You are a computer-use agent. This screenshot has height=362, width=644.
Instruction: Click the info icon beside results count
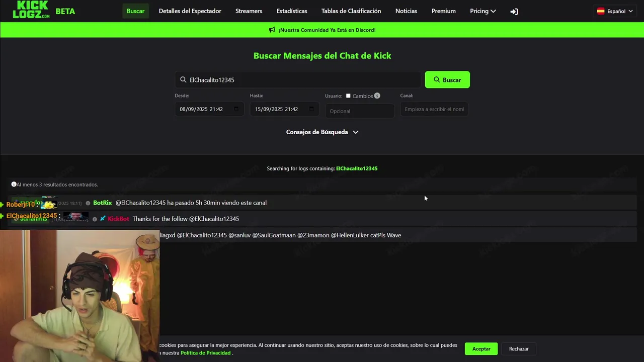point(14,185)
